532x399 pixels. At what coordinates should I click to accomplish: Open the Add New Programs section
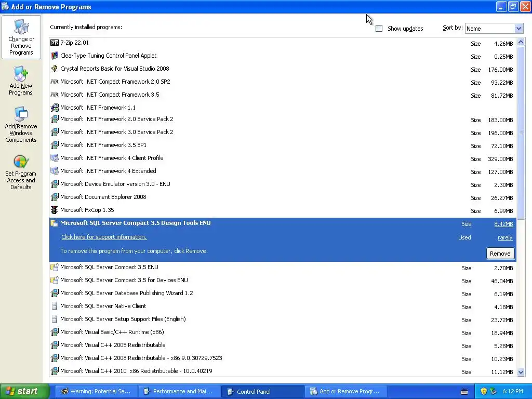[21, 81]
